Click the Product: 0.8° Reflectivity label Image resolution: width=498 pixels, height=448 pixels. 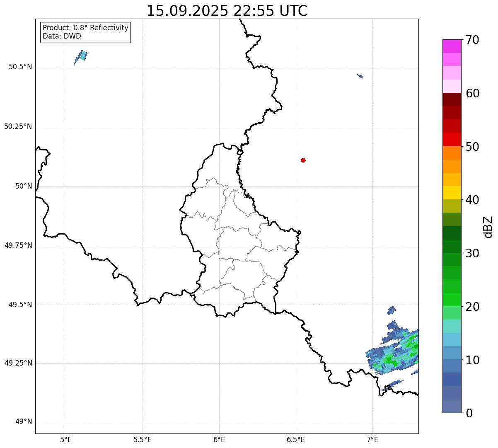[85, 28]
